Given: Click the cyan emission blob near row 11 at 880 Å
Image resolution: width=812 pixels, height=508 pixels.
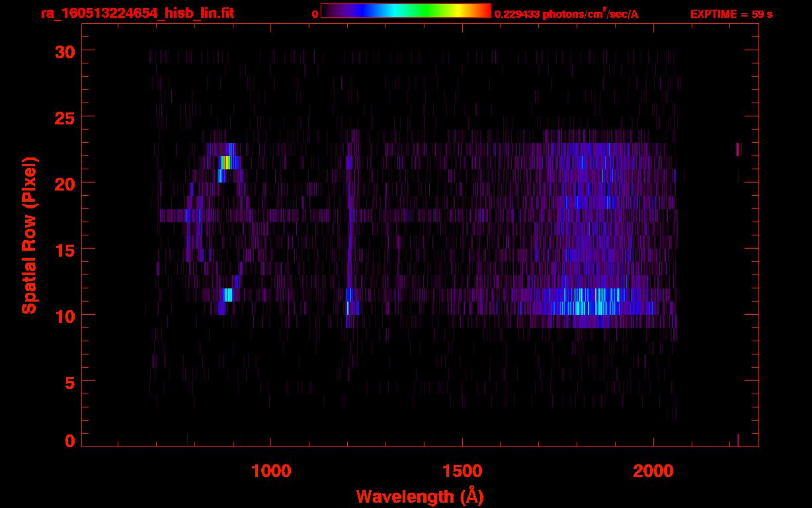Looking at the screenshot, I should pyautogui.click(x=228, y=295).
